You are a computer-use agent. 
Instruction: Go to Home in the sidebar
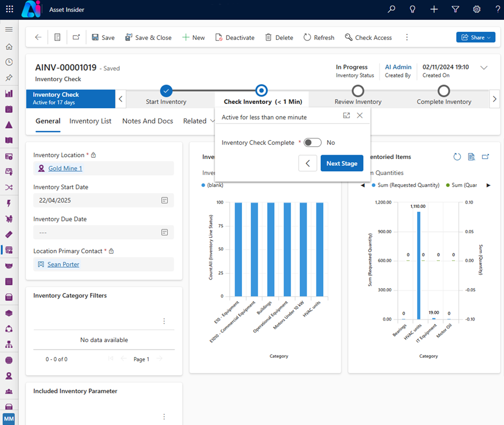tap(9, 46)
